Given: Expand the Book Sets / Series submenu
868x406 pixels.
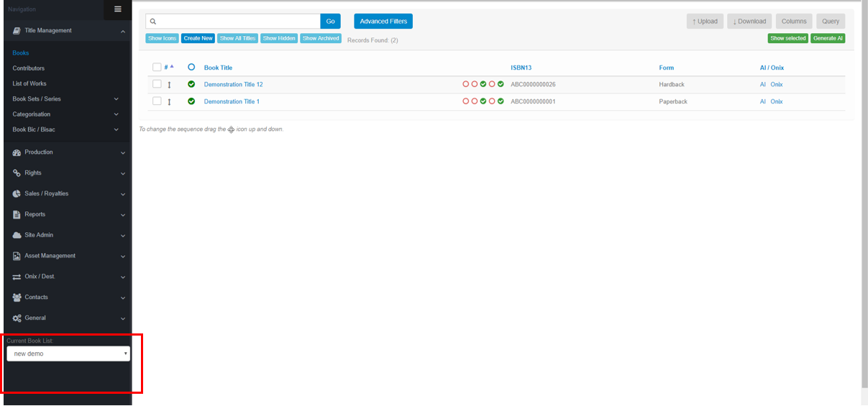Looking at the screenshot, I should pyautogui.click(x=116, y=99).
